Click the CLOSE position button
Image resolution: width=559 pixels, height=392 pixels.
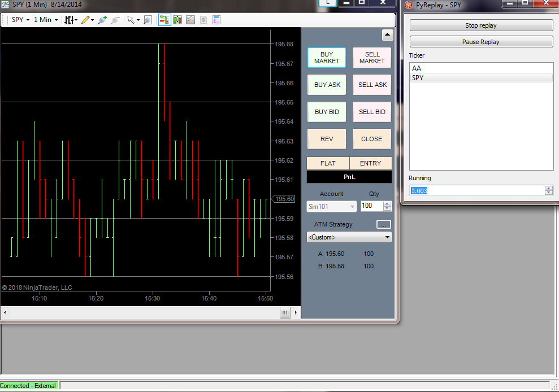point(372,139)
